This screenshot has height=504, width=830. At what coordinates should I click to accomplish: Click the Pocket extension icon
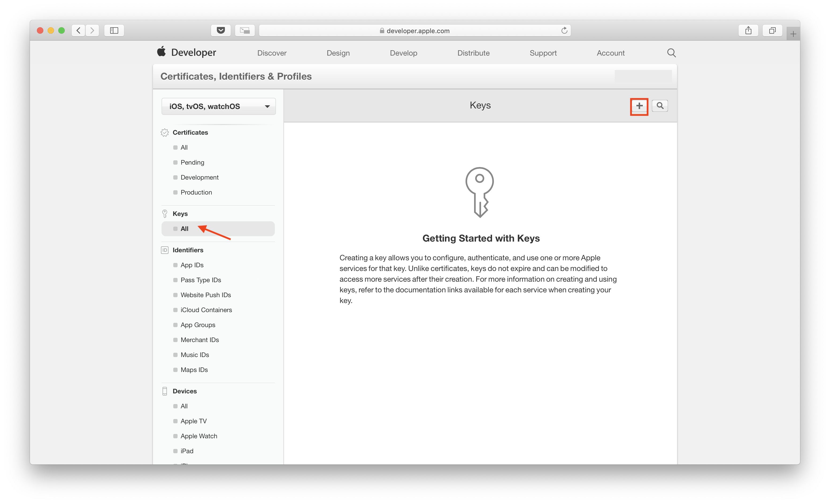pyautogui.click(x=221, y=31)
